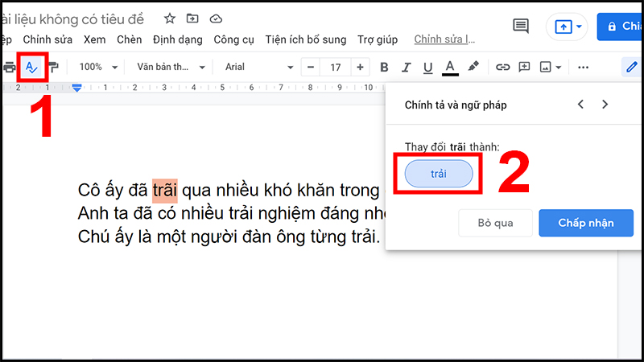Open the Trợ giúp menu
The height and width of the screenshot is (362, 644).
tap(378, 39)
